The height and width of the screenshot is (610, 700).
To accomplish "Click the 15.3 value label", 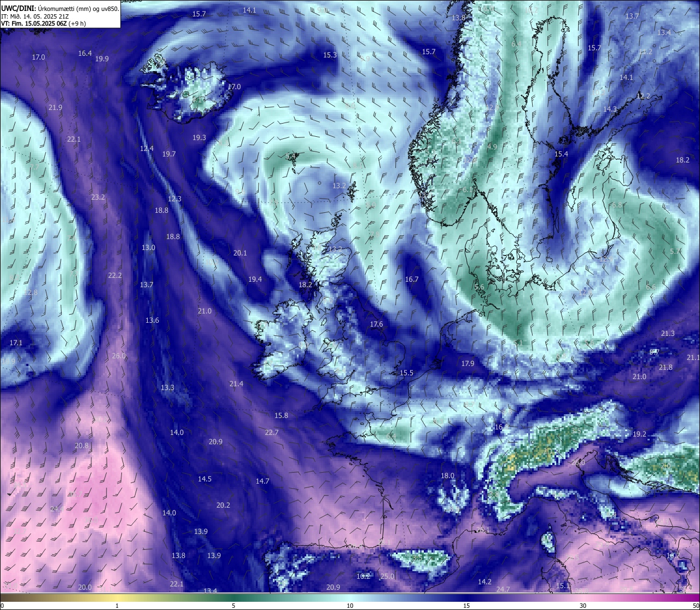I will (x=330, y=55).
